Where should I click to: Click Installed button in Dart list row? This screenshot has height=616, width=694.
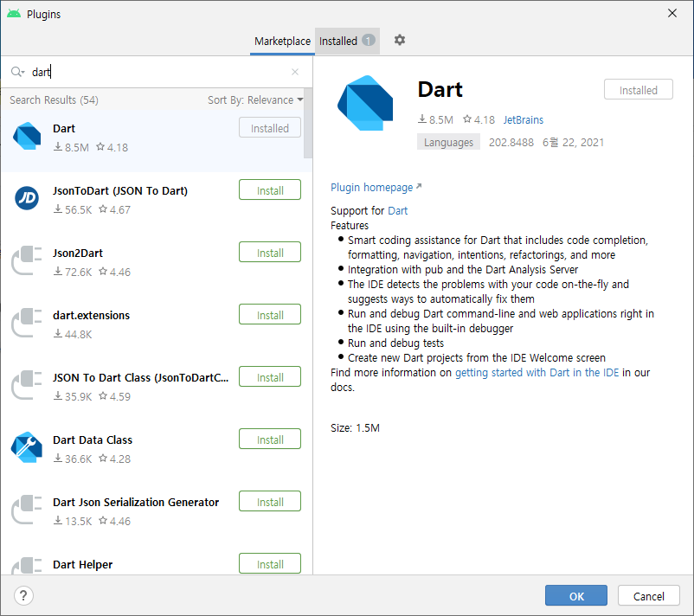coord(270,127)
